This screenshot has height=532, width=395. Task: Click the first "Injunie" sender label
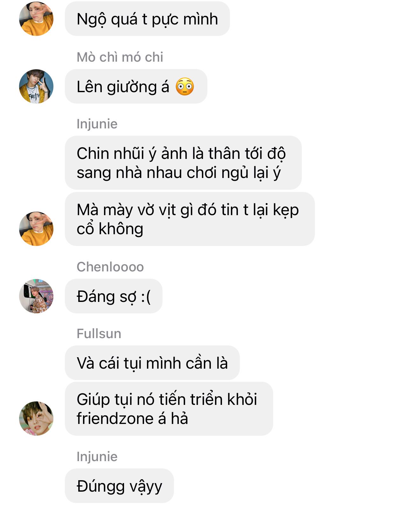point(97,124)
